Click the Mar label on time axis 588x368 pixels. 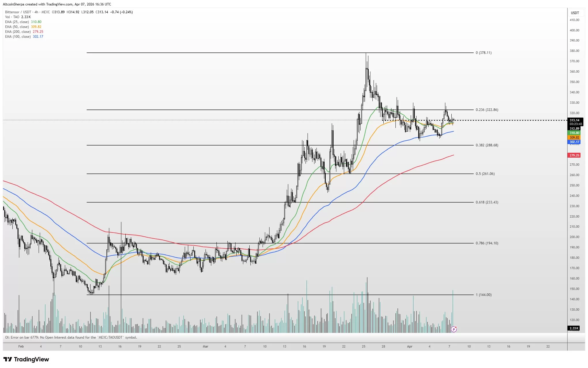pos(205,346)
